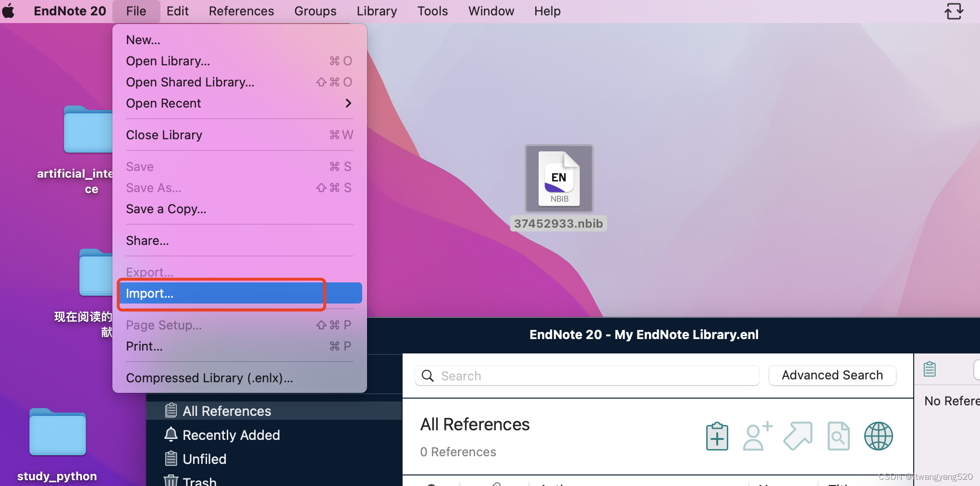Click the Unfiled sidebar clipboard icon
This screenshot has width=980, height=486.
(x=171, y=458)
